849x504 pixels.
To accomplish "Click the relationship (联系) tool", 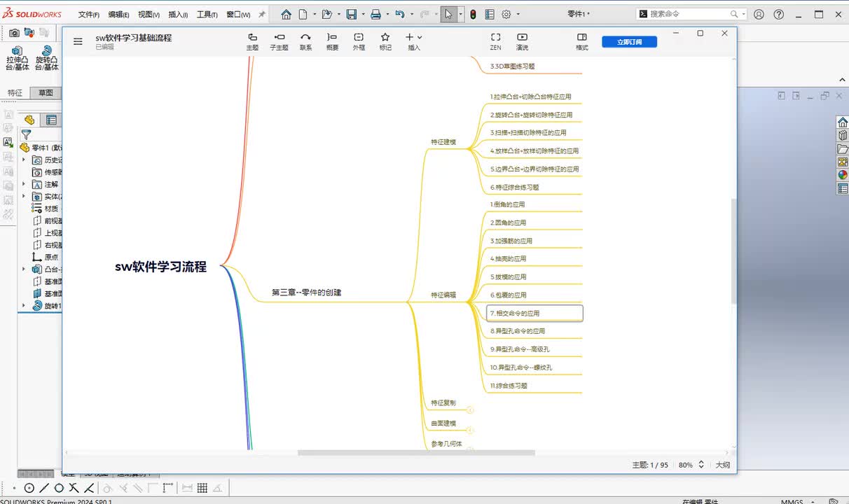I will (x=305, y=42).
